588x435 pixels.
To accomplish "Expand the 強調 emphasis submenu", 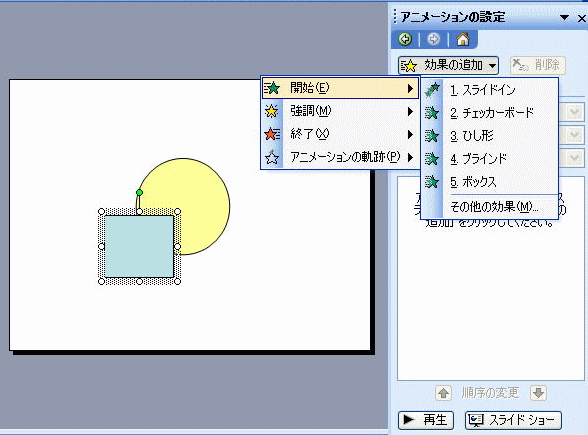I will [x=340, y=111].
